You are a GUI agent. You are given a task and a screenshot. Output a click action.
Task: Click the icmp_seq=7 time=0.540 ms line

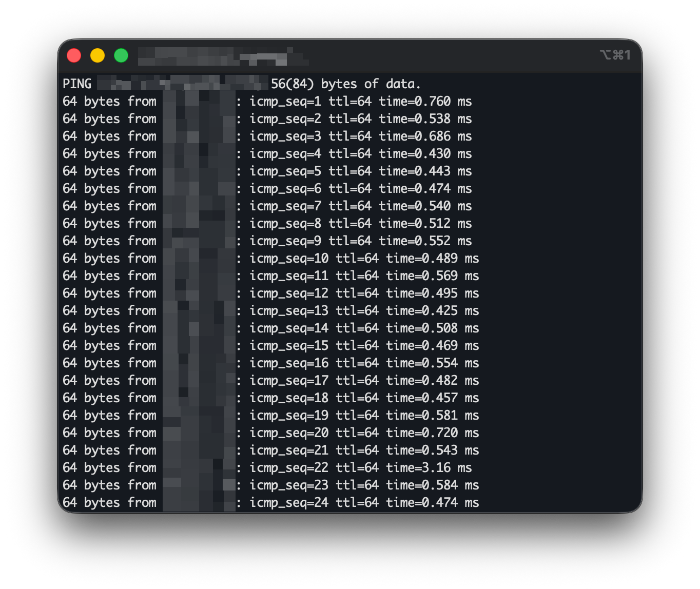[267, 206]
